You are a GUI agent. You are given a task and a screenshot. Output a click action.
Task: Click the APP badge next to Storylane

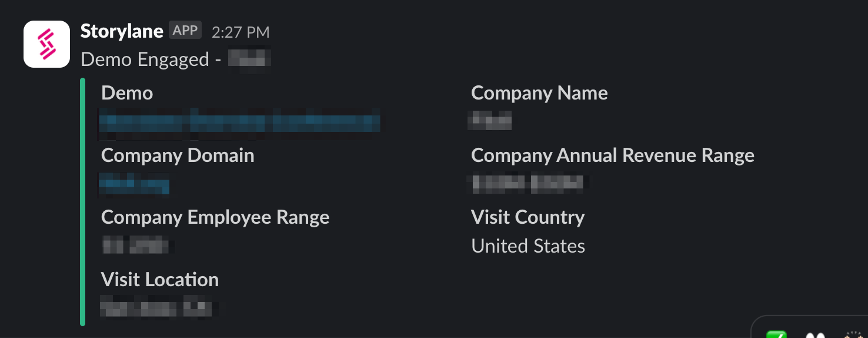[185, 31]
